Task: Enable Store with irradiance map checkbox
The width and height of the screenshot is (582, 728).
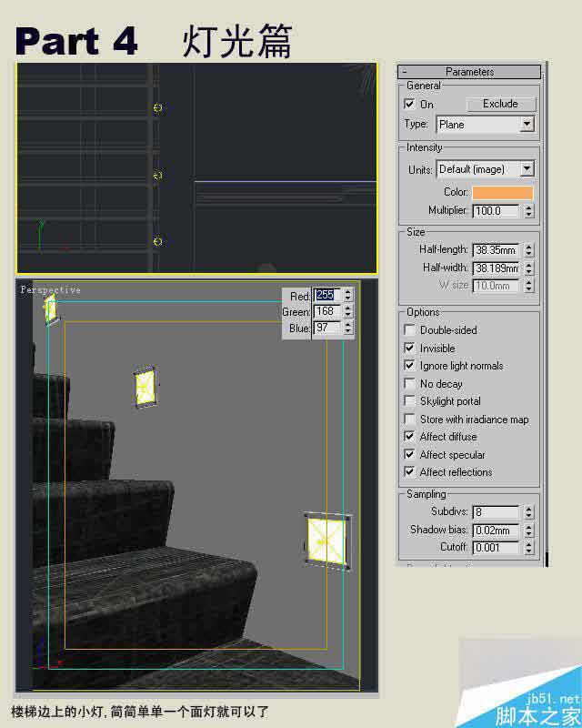Action: point(409,419)
